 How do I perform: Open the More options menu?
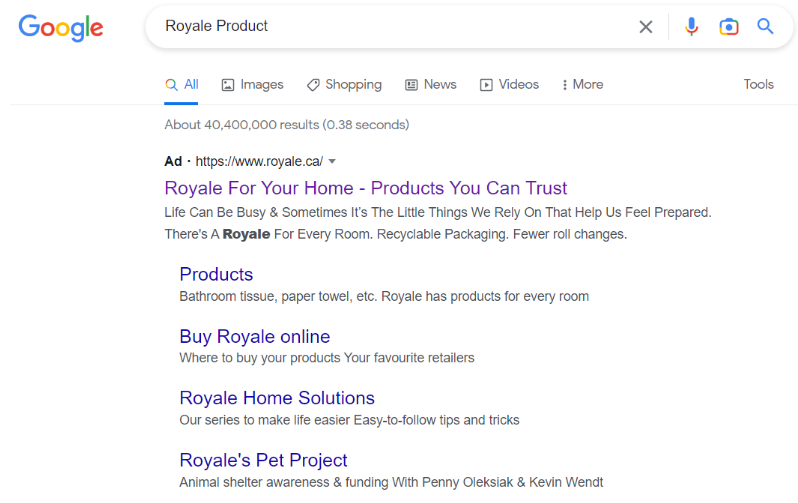582,85
